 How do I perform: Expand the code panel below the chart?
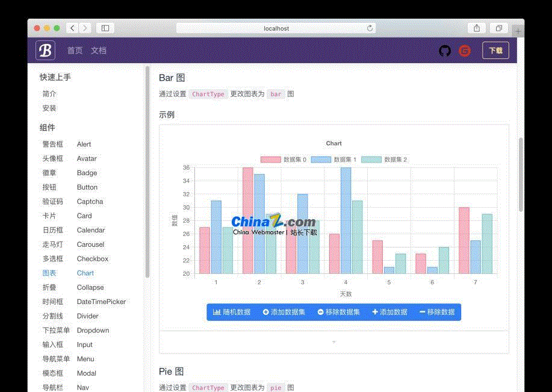point(334,342)
